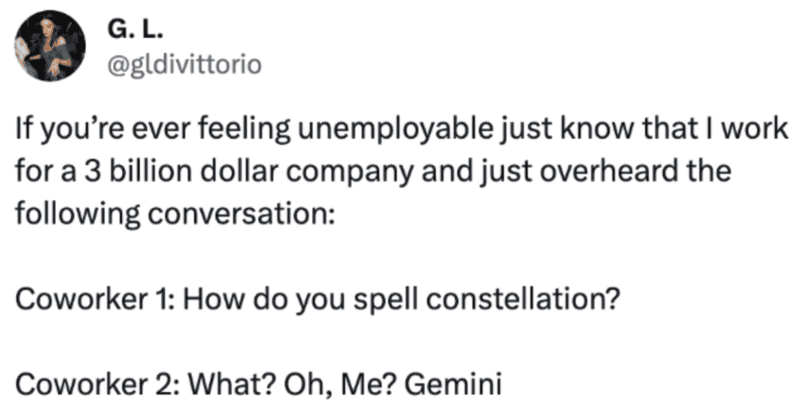Click the word 'feeling' in first line

244,129
